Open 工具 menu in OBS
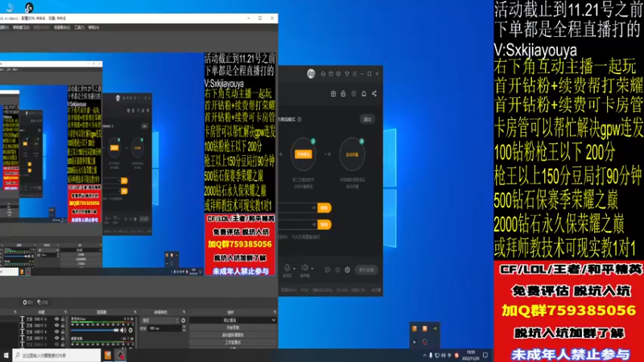The image size is (644, 362). (79, 27)
